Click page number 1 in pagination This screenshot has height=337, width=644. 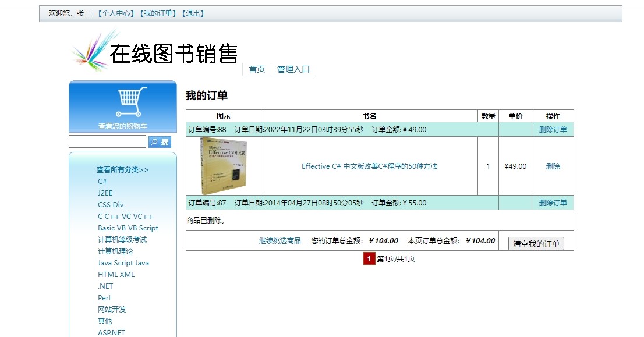click(x=369, y=258)
